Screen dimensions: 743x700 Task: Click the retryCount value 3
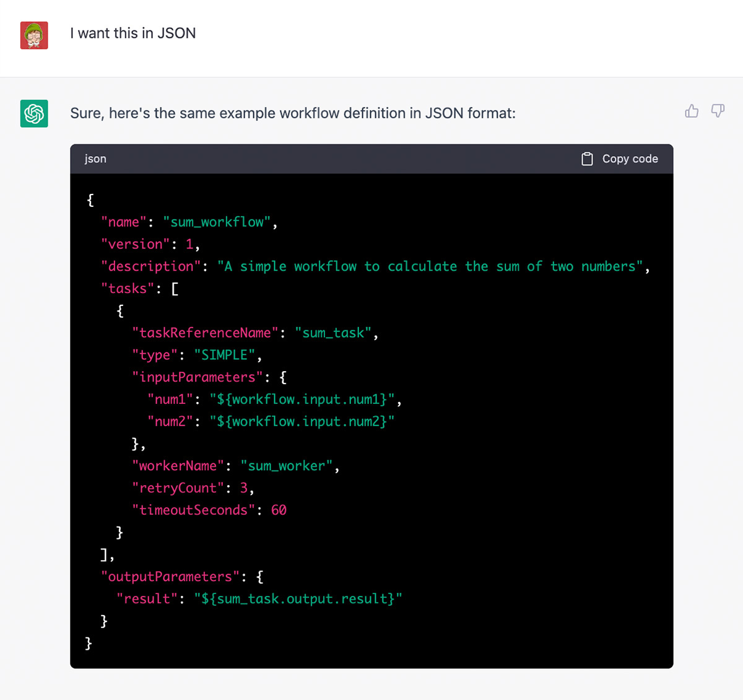point(246,488)
